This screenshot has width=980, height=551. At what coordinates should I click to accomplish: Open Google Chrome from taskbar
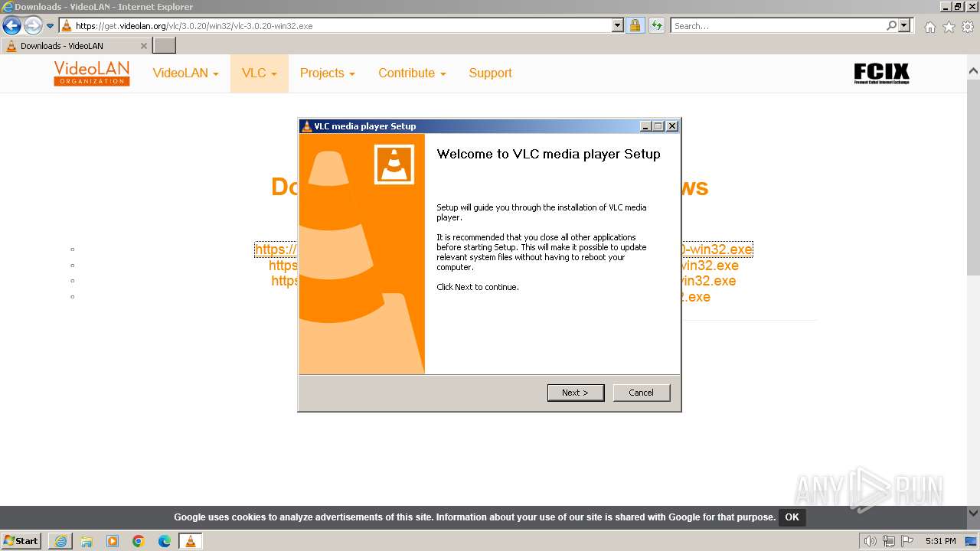pos(139,541)
